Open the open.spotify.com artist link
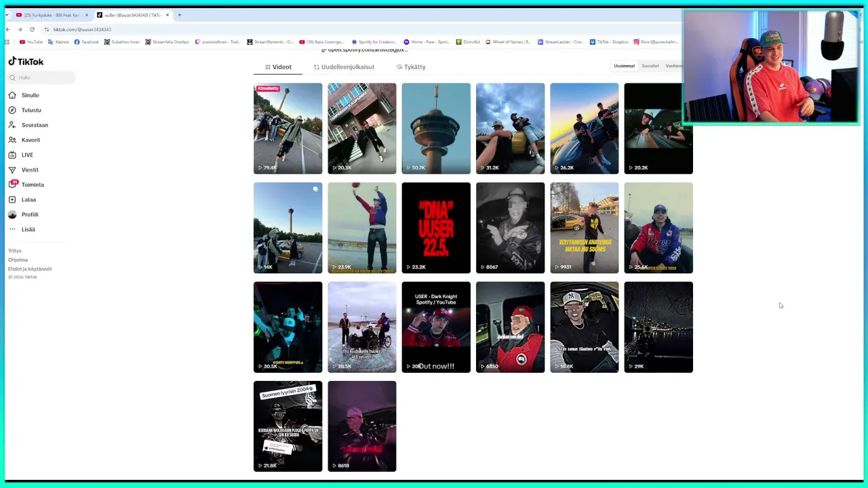The height and width of the screenshot is (488, 868). point(365,49)
